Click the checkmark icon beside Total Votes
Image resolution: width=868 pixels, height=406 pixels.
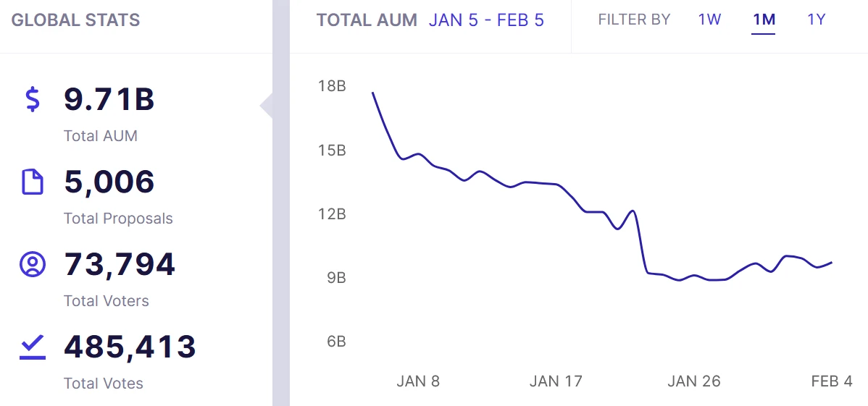(32, 348)
